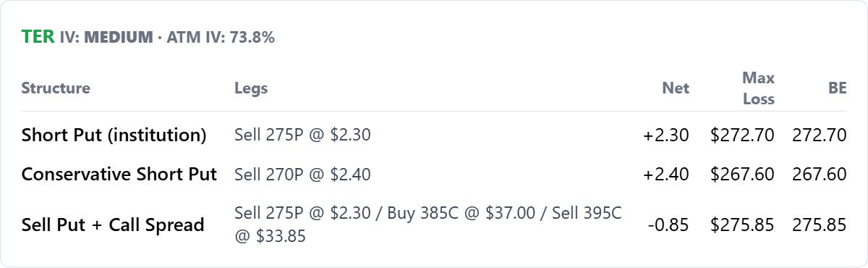Click the Max Loss column header

pos(758,88)
